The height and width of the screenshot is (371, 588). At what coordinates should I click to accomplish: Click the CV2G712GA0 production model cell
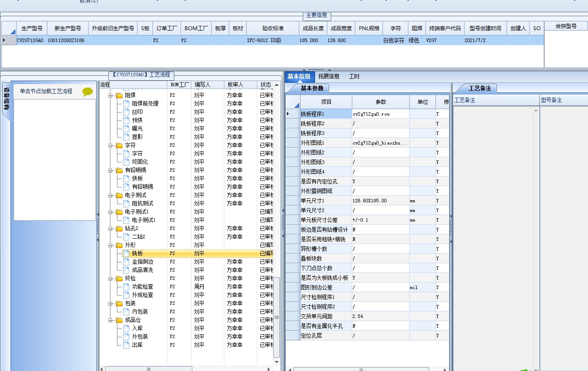pyautogui.click(x=32, y=40)
